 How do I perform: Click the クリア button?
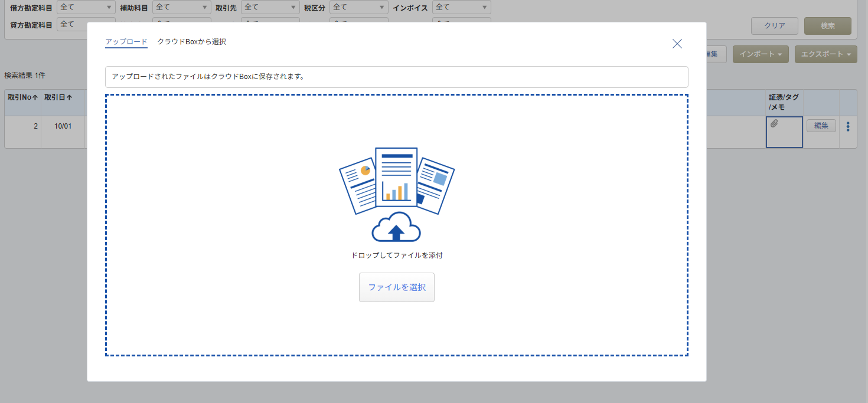coord(774,26)
